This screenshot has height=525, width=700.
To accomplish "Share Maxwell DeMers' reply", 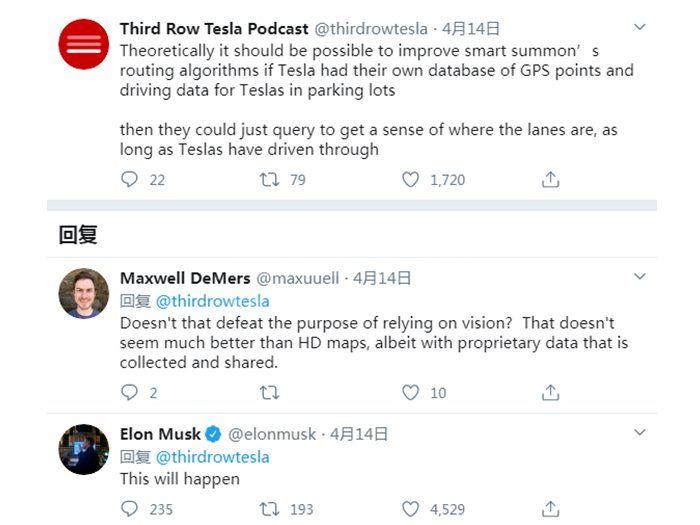I will (550, 393).
